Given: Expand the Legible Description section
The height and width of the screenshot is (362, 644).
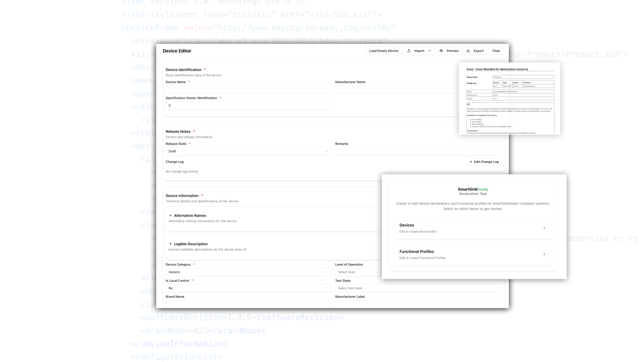Looking at the screenshot, I should point(274,247).
